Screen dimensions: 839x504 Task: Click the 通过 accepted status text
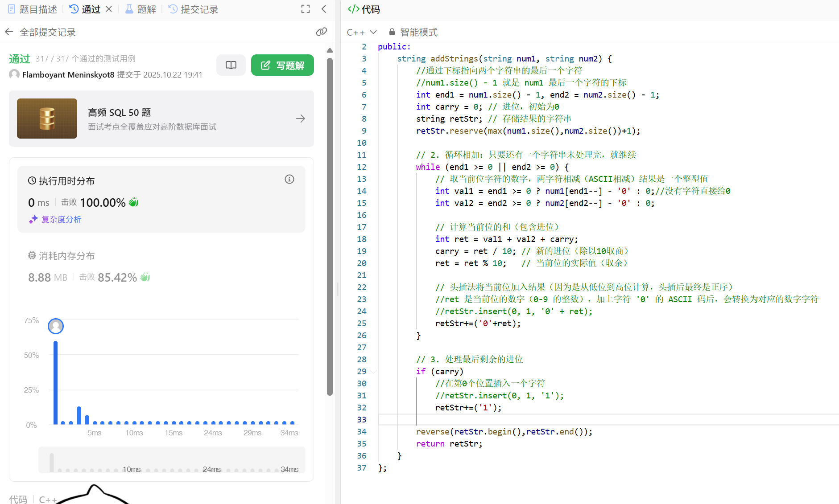[x=20, y=59]
